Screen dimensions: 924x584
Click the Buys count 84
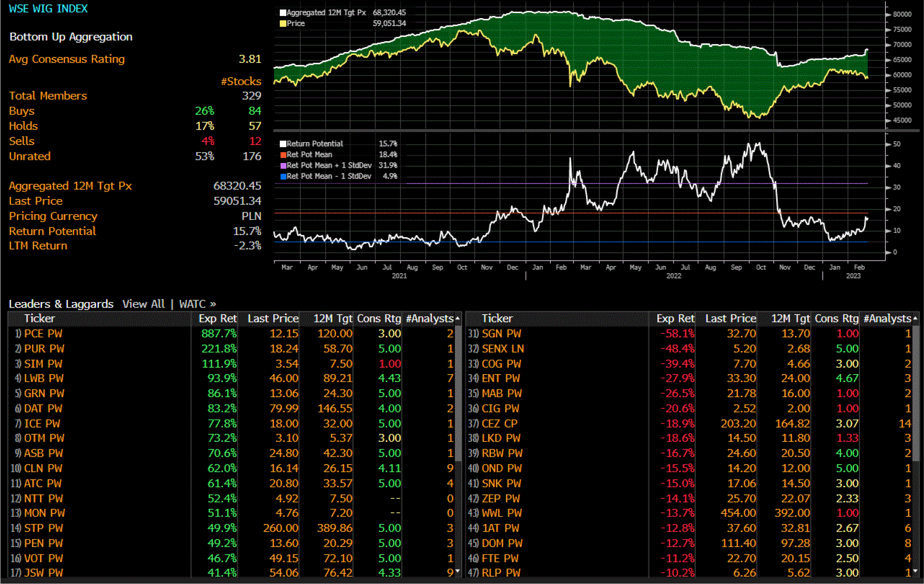[255, 111]
